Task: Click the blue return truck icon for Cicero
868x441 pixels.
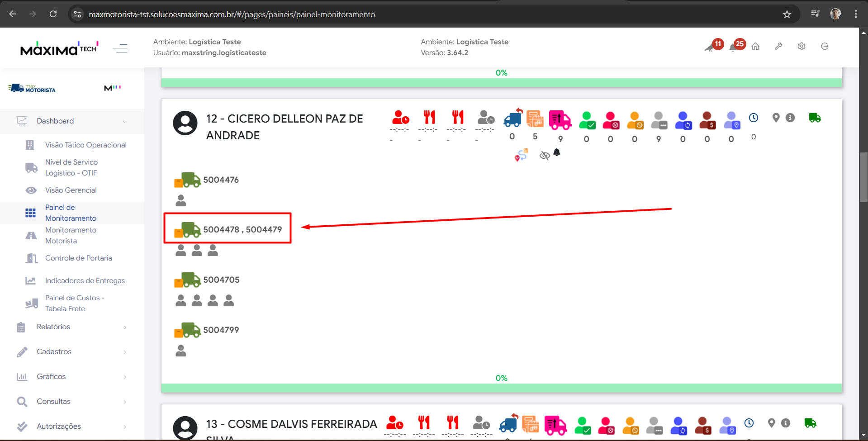Action: coord(513,118)
